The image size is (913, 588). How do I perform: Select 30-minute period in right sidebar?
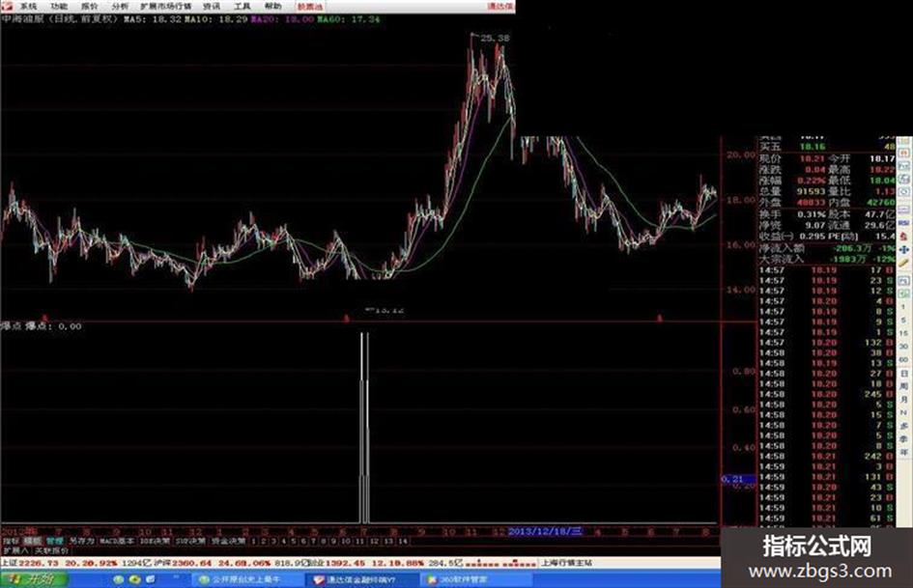point(903,347)
